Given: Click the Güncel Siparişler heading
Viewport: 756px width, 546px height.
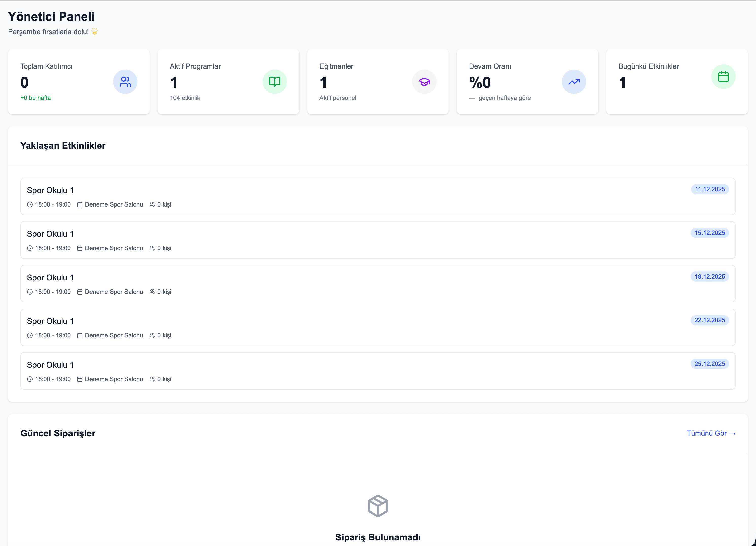Looking at the screenshot, I should click(58, 433).
